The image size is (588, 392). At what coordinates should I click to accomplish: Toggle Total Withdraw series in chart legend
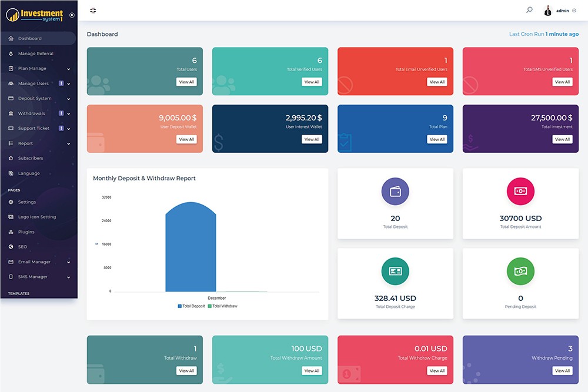click(222, 306)
